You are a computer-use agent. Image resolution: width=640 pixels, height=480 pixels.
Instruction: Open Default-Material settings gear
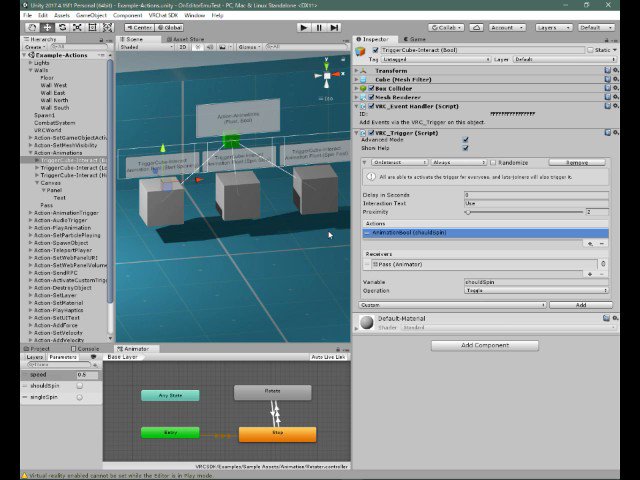(x=615, y=318)
